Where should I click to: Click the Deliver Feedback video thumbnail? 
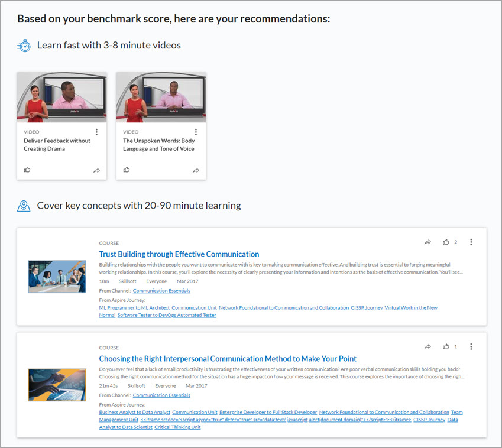pyautogui.click(x=61, y=97)
